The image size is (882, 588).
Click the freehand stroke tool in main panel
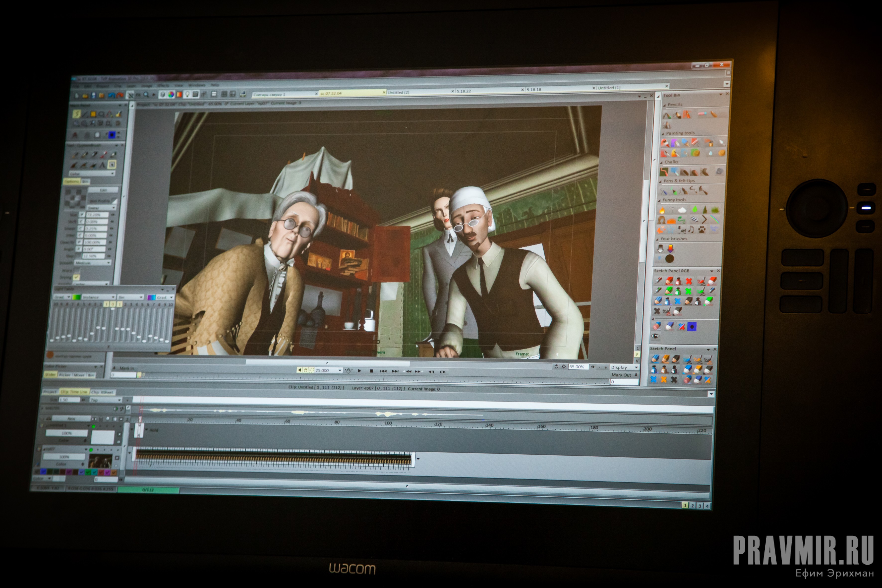click(x=76, y=114)
